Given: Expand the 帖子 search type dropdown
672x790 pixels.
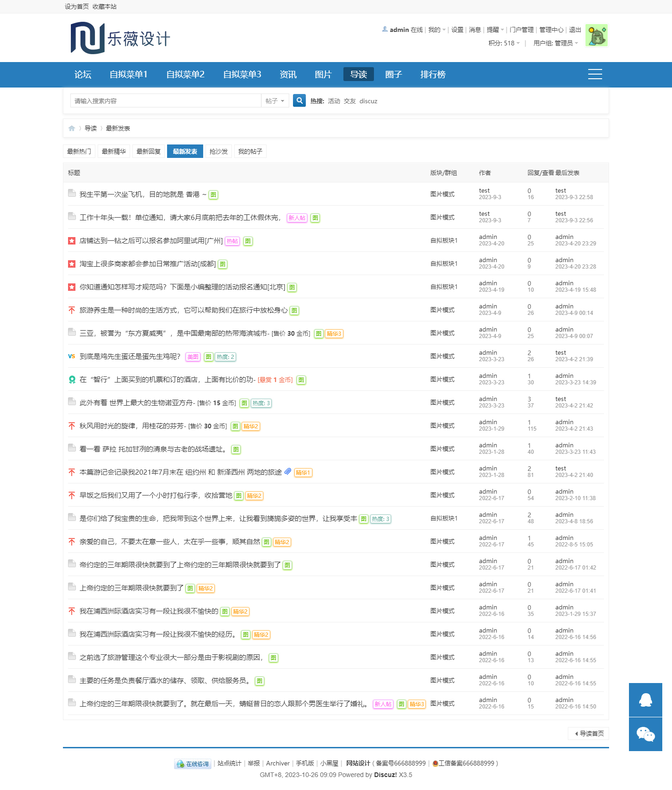Looking at the screenshot, I should click(x=275, y=101).
